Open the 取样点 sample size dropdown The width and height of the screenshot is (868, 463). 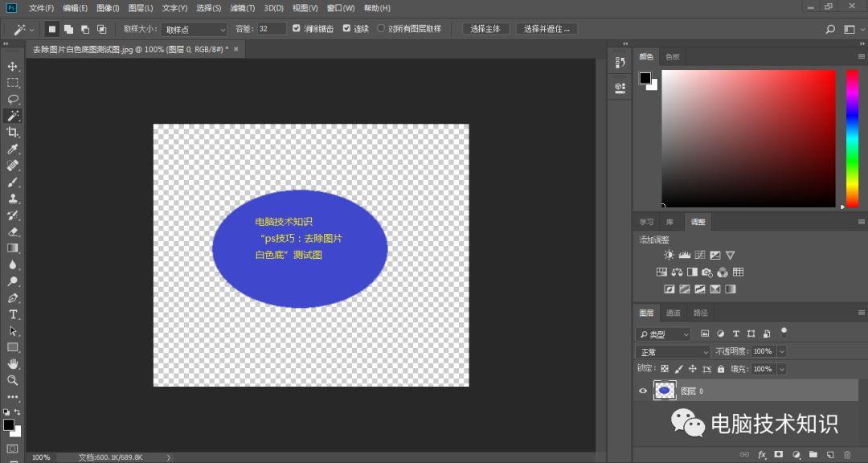[x=195, y=30]
